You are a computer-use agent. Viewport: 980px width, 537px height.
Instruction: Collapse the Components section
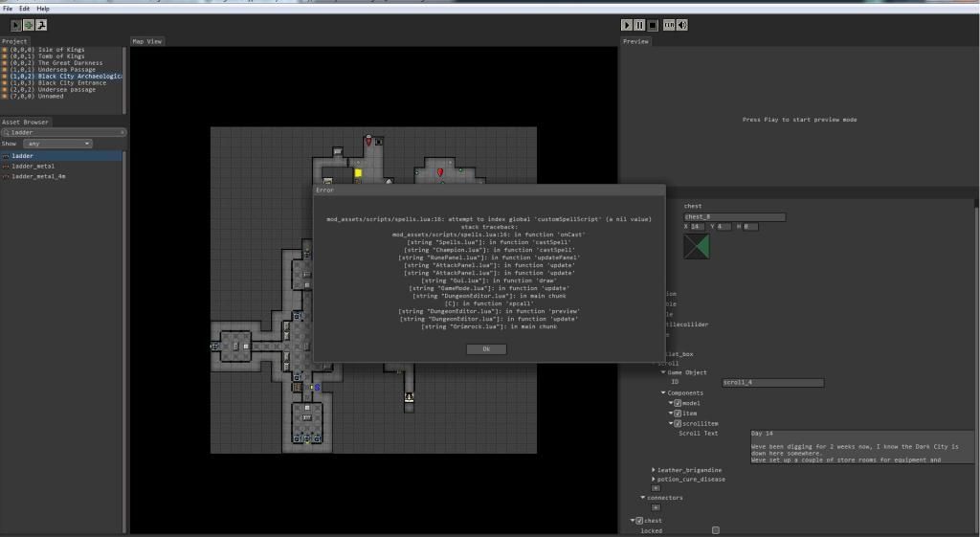(664, 393)
